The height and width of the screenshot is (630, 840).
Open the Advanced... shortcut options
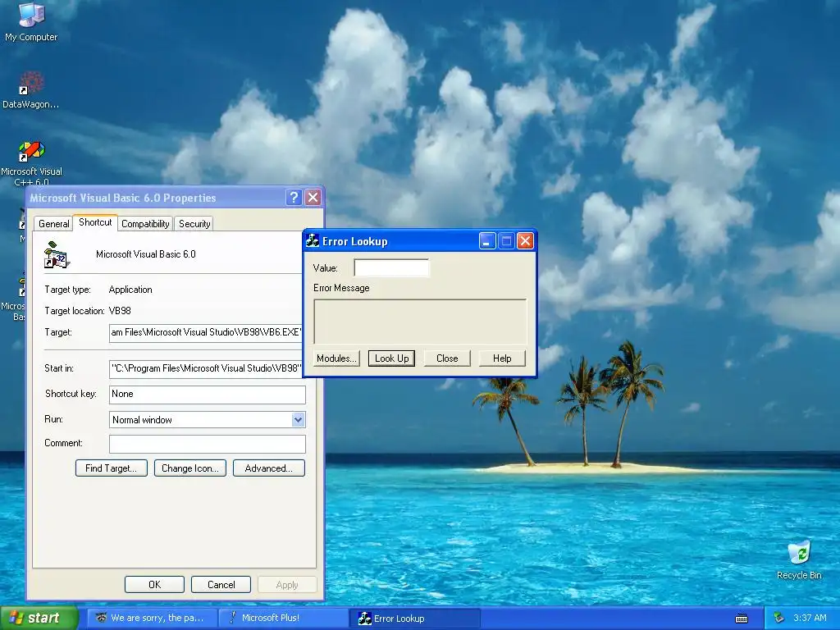point(269,468)
